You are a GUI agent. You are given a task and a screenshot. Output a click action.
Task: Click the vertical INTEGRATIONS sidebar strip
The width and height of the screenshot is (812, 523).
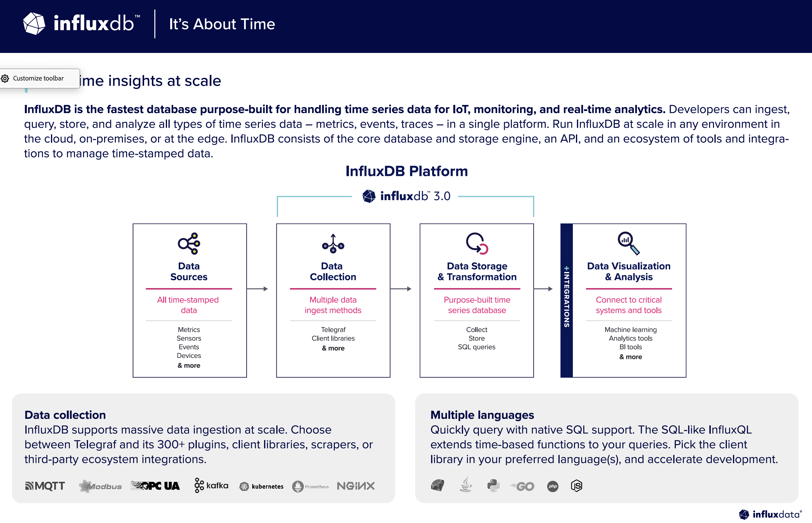click(x=566, y=300)
